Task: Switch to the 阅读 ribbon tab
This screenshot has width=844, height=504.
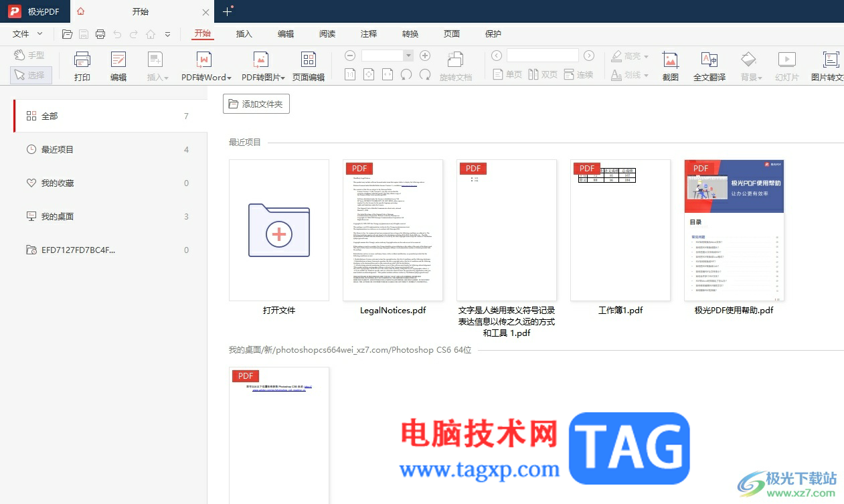Action: 327,34
